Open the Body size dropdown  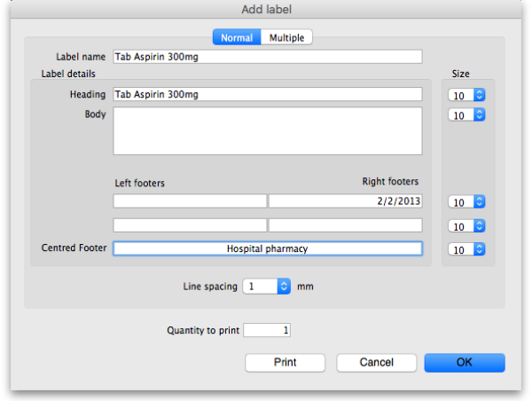click(x=467, y=114)
